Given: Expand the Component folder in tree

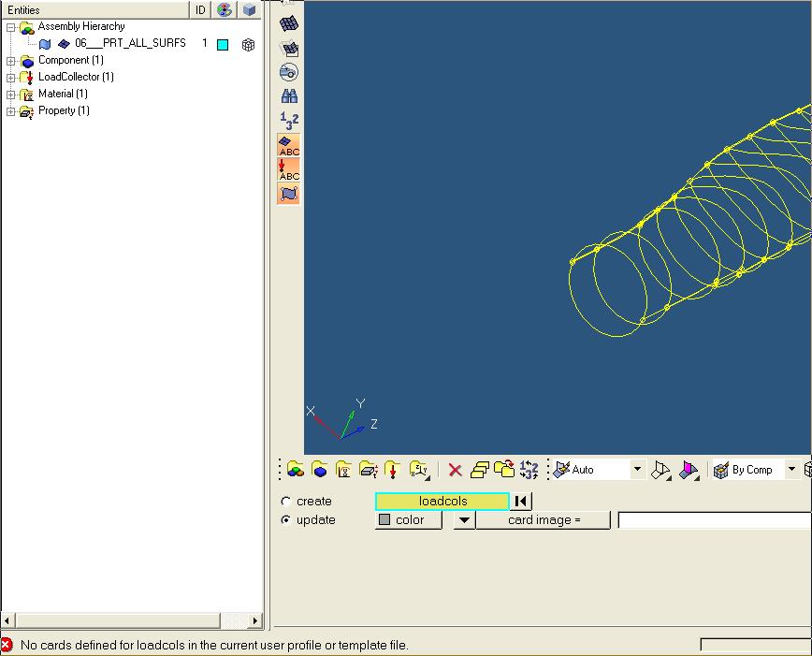Looking at the screenshot, I should point(11,61).
